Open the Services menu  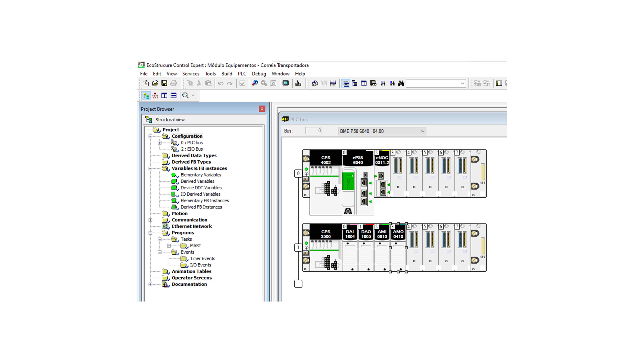[191, 74]
